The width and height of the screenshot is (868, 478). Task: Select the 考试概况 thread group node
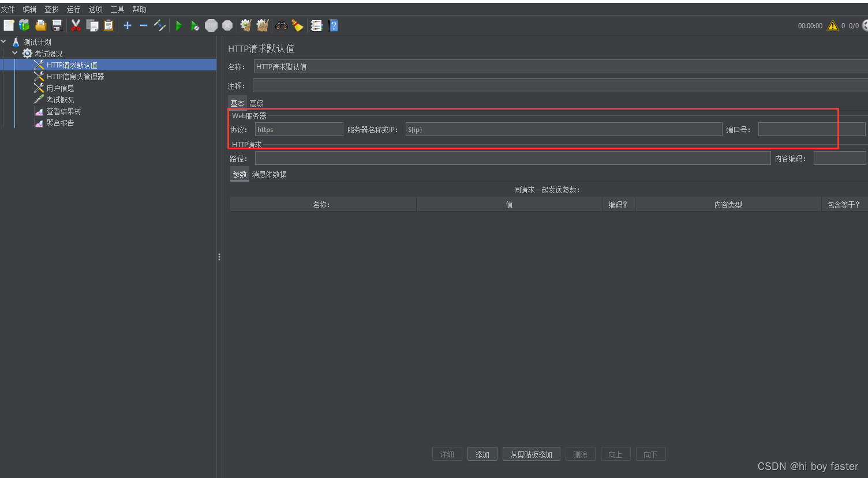click(x=48, y=54)
